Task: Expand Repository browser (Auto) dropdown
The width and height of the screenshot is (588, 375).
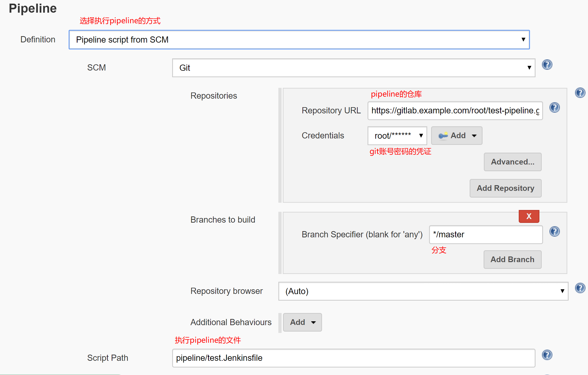Action: pyautogui.click(x=423, y=291)
